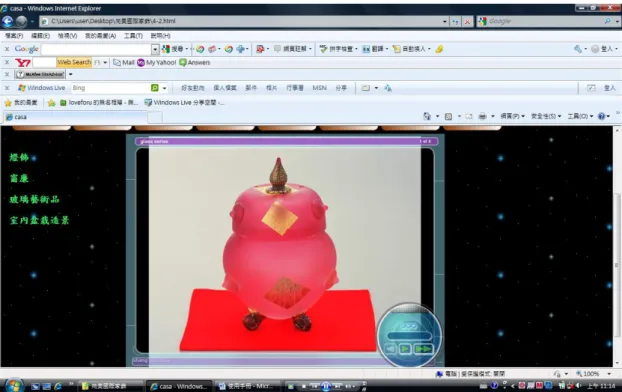Open the Tools menu in the menu bar
The width and height of the screenshot is (622, 392).
[x=133, y=36]
